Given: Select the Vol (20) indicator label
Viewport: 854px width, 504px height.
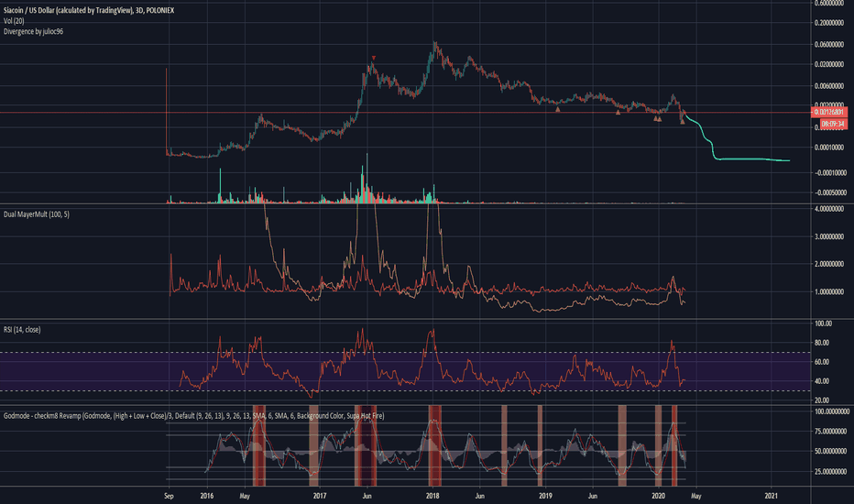Looking at the screenshot, I should click(14, 21).
